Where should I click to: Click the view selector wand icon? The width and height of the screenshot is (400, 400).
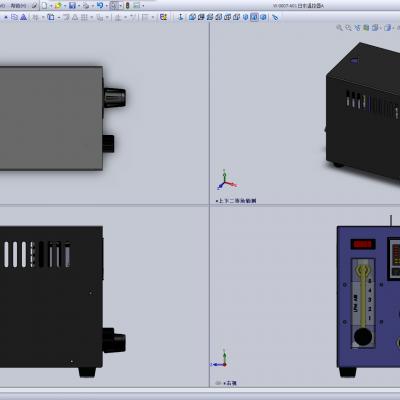coord(275,17)
